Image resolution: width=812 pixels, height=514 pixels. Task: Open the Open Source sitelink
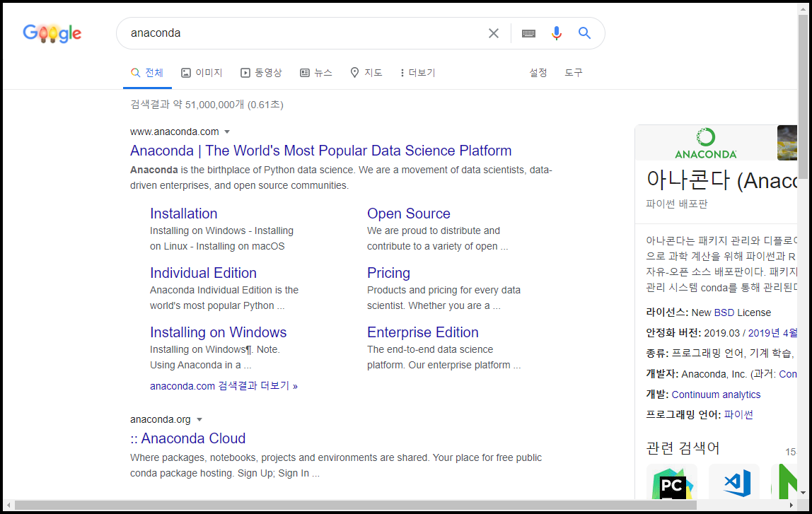[409, 214]
